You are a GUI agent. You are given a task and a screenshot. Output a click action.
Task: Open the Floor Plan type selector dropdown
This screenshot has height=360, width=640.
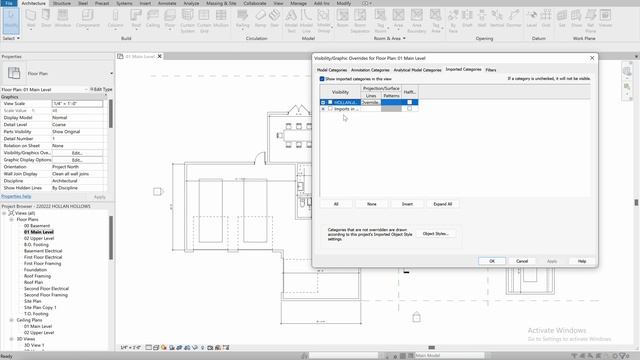(111, 73)
